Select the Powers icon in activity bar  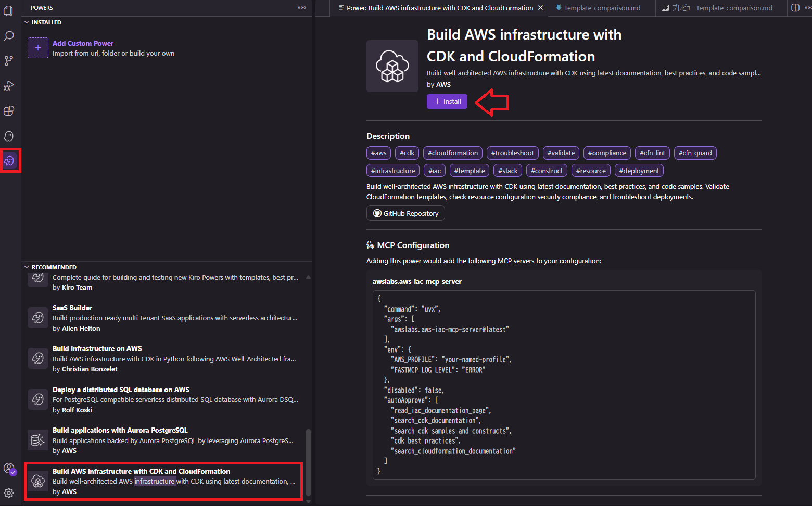(x=10, y=161)
